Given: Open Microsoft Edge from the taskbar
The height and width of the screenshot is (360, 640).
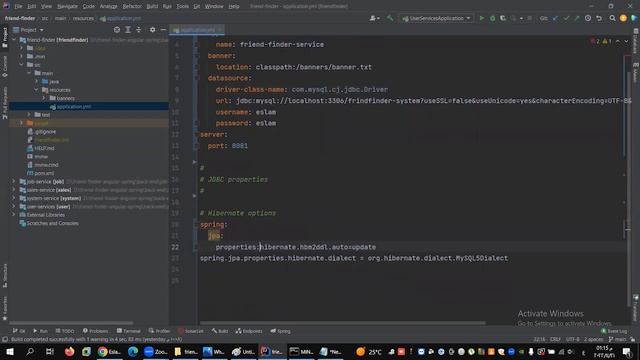Looking at the screenshot, I should pos(133,351).
